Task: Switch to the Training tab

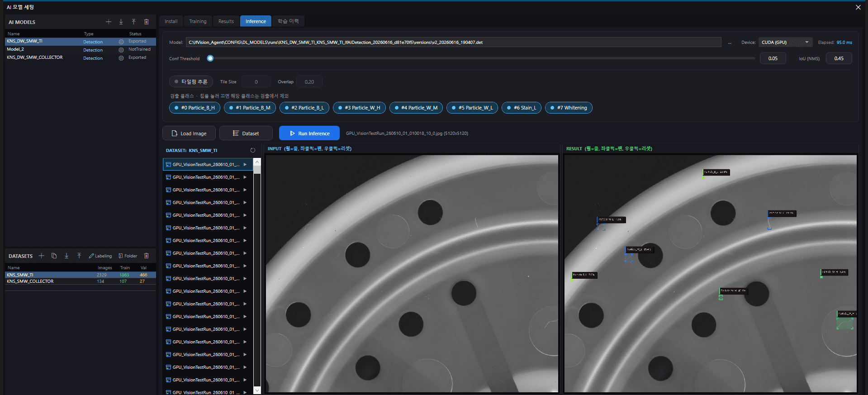Action: 198,21
